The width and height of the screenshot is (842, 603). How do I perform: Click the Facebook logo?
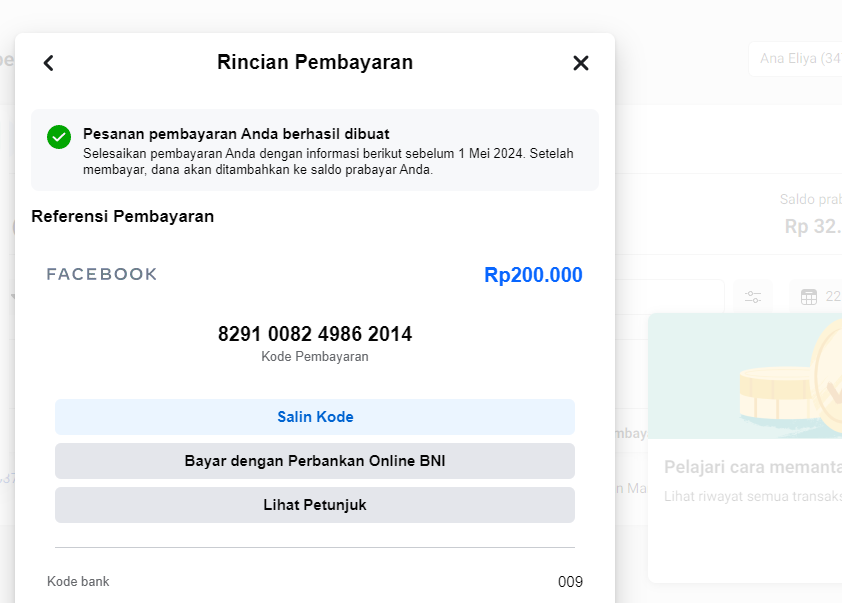pos(102,274)
